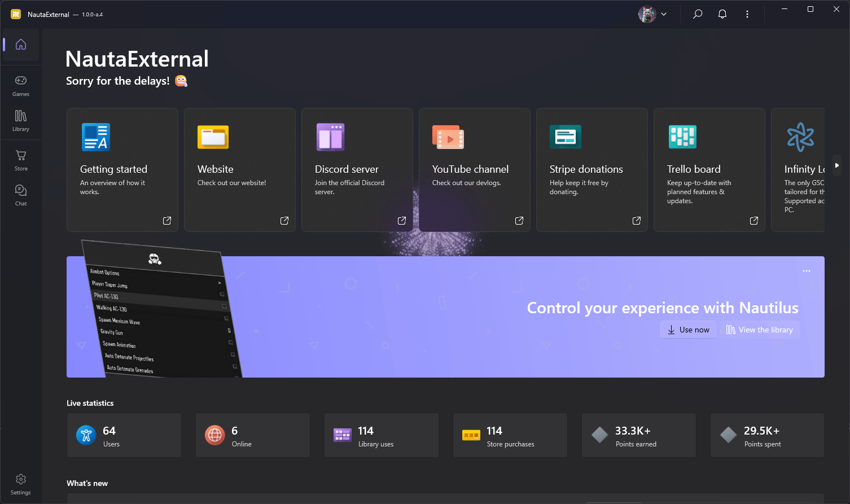The height and width of the screenshot is (504, 850).
Task: Click the NautaExternal app logo in title bar
Action: [x=16, y=14]
